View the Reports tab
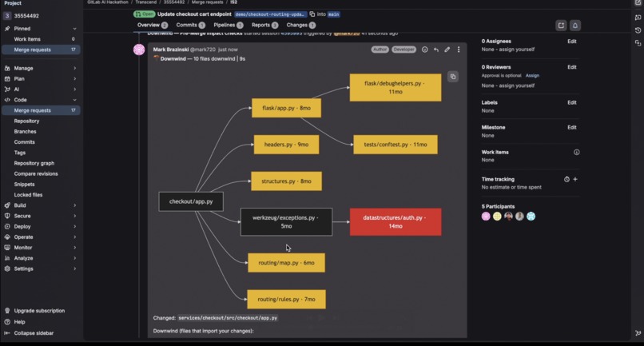This screenshot has height=346, width=644. [265, 25]
